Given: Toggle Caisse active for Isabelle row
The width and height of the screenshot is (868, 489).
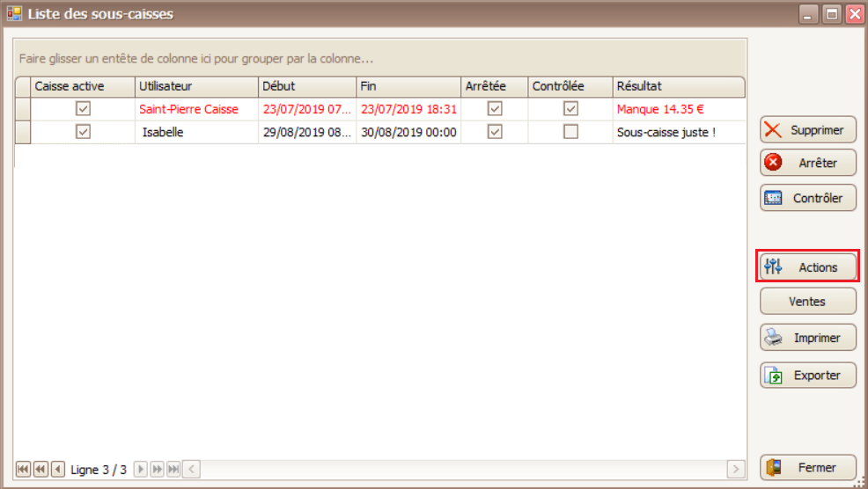Looking at the screenshot, I should (83, 132).
